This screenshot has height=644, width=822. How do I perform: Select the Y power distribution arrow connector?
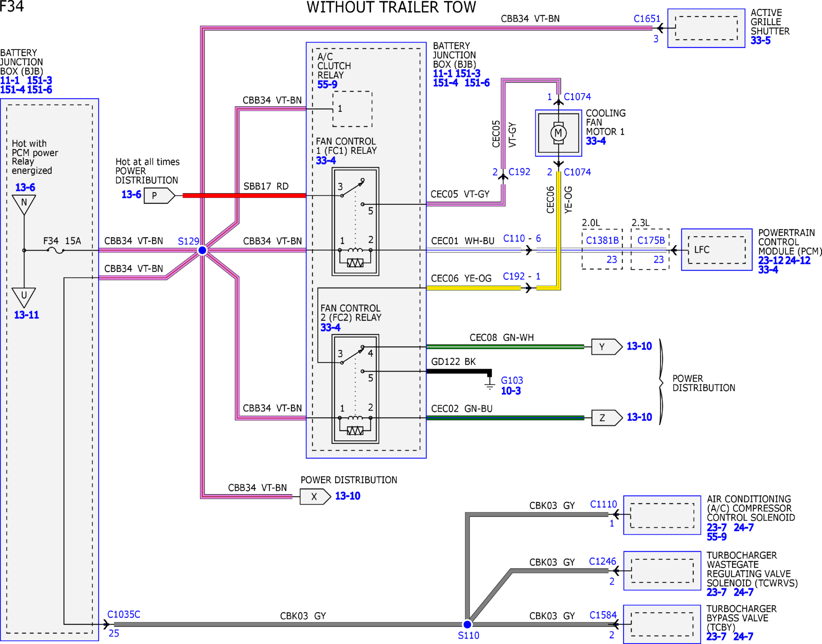pyautogui.click(x=607, y=347)
